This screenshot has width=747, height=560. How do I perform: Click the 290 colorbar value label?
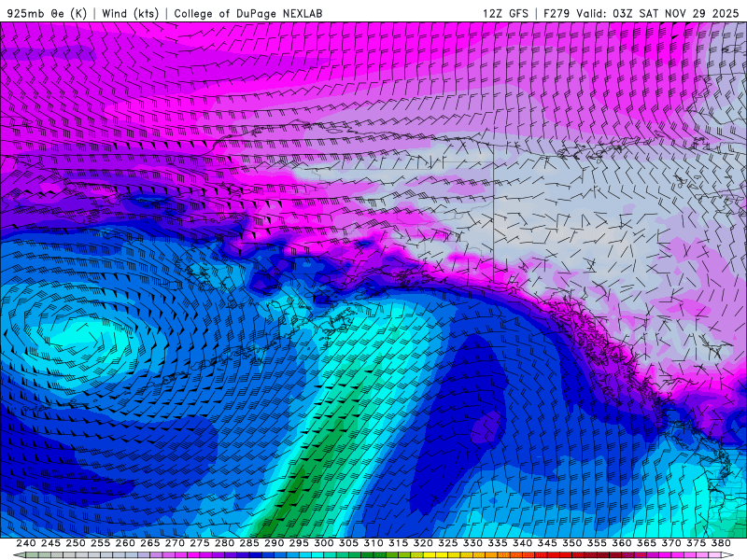pos(274,543)
